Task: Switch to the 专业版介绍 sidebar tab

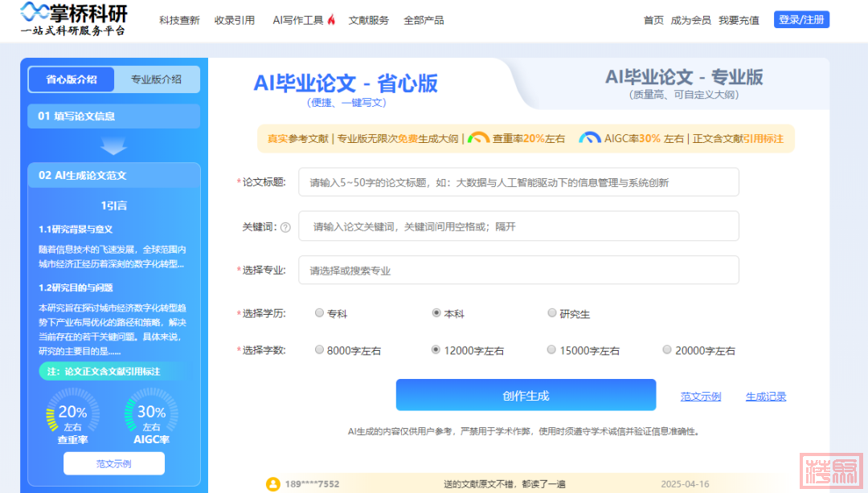Action: [x=156, y=79]
